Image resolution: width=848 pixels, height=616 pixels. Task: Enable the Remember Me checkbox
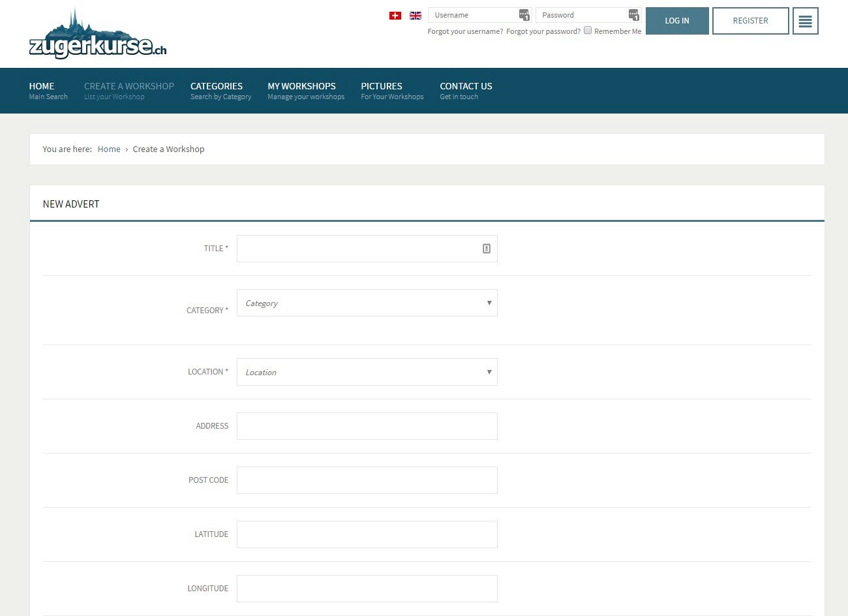coord(588,31)
